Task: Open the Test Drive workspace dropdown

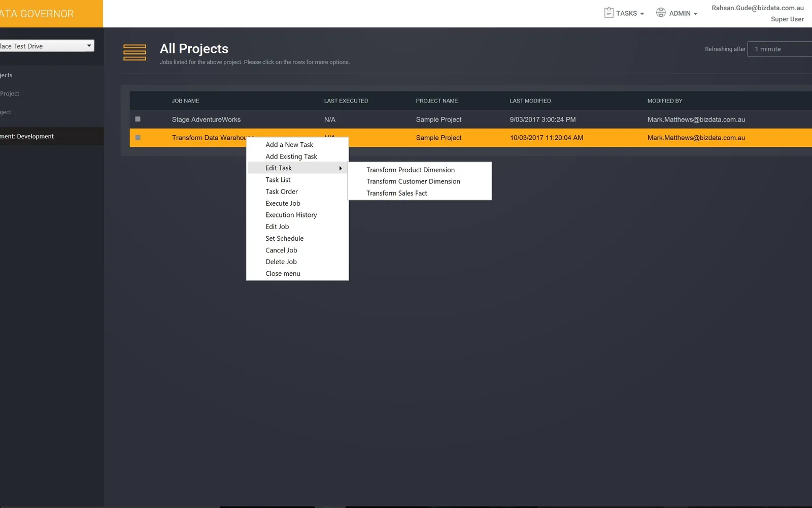Action: tap(47, 46)
